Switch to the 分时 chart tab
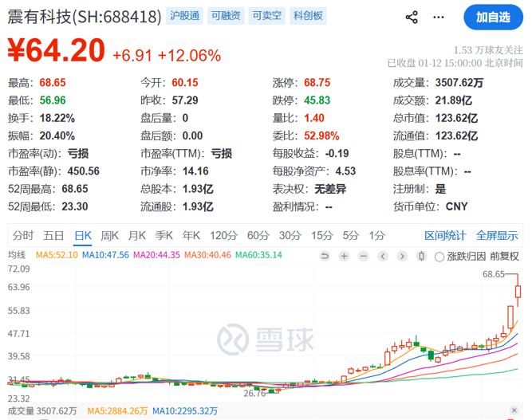The width and height of the screenshot is (532, 420). click(23, 235)
